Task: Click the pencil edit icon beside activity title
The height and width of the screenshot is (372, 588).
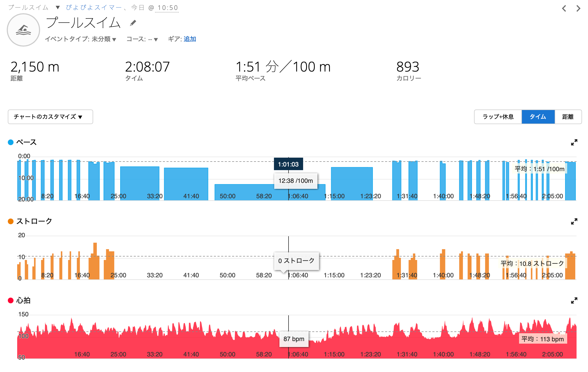Action: (133, 23)
